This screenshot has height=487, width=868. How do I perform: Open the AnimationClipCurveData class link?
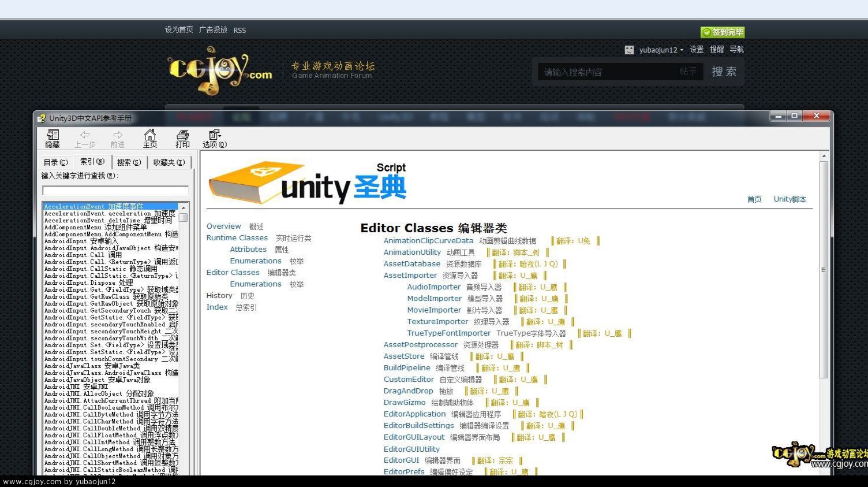pos(428,241)
